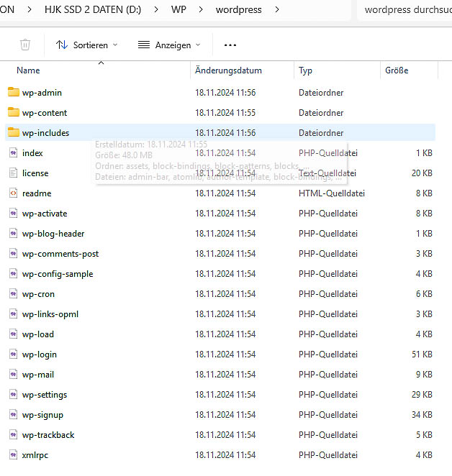452x476 pixels.
Task: Select the wp-content file name
Action: (x=45, y=113)
